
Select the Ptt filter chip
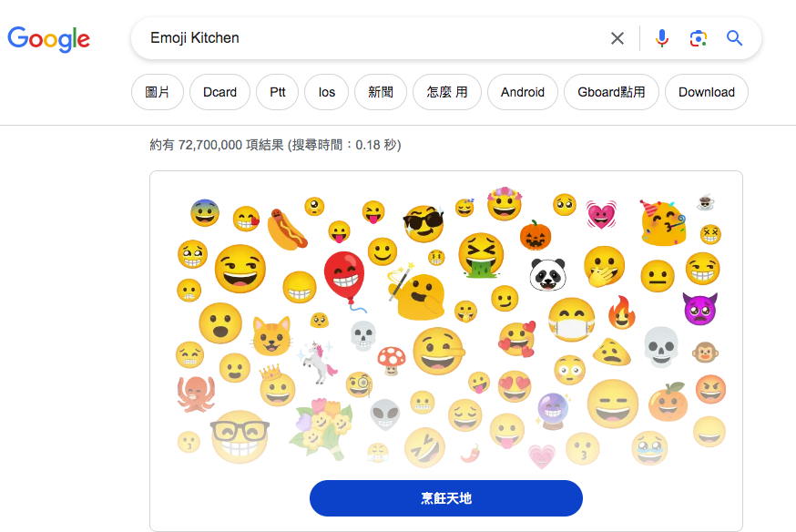[x=277, y=92]
